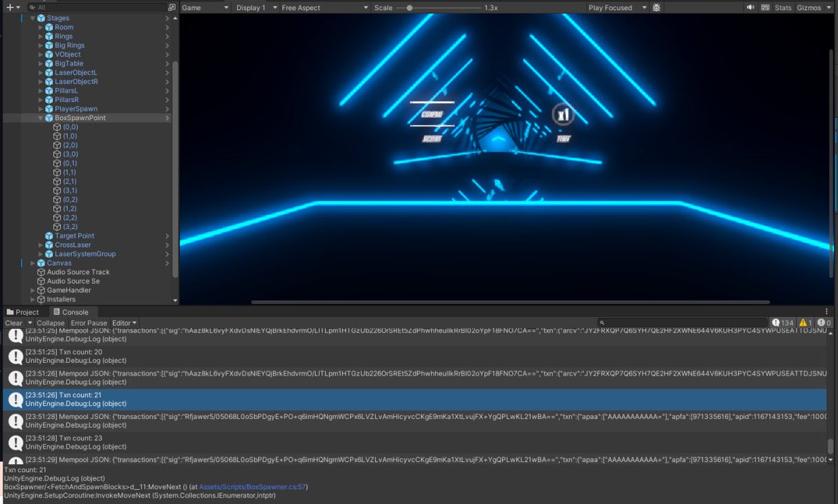This screenshot has height=504, width=838.
Task: Click the Scale slider handle
Action: point(409,8)
